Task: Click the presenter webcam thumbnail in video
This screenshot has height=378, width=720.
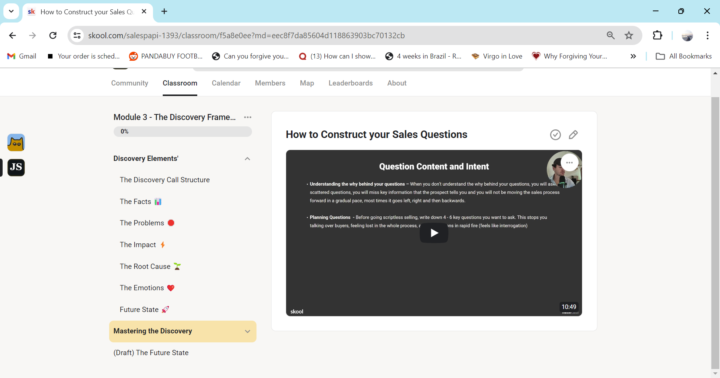Action: pos(563,170)
